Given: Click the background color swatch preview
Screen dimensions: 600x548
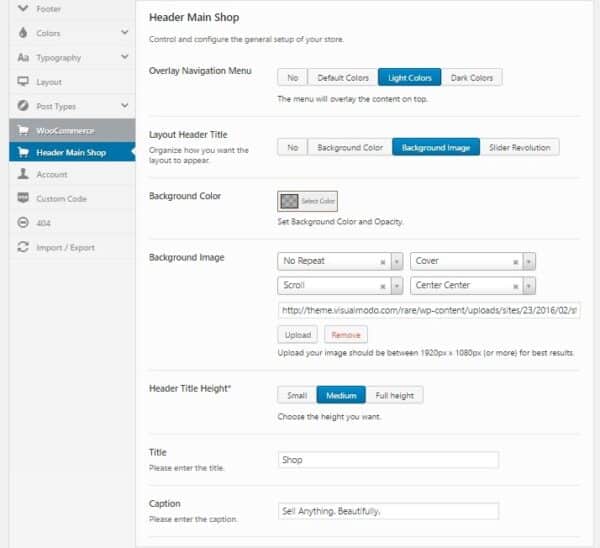Looking at the screenshot, I should [289, 201].
